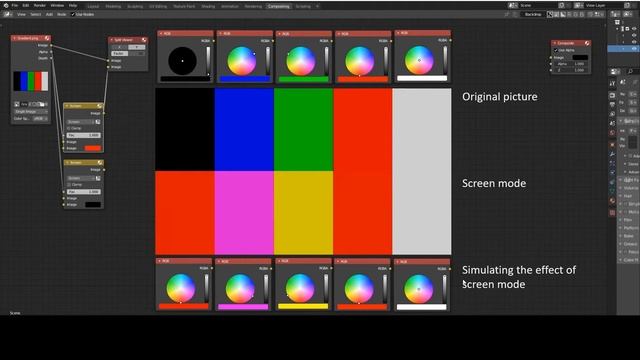Image resolution: width=640 pixels, height=360 pixels.
Task: Open the editor type selector in node editor header
Action: tap(7, 14)
